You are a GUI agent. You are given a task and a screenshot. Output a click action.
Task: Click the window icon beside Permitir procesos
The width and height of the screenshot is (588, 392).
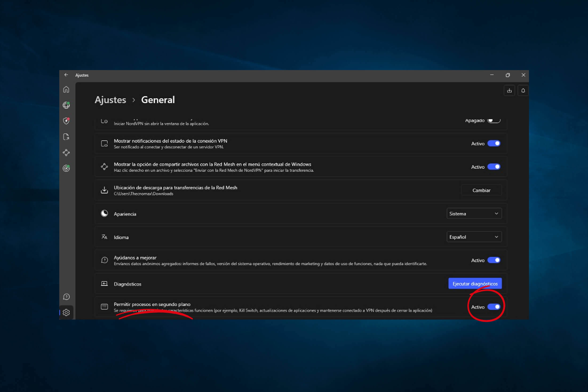click(104, 307)
